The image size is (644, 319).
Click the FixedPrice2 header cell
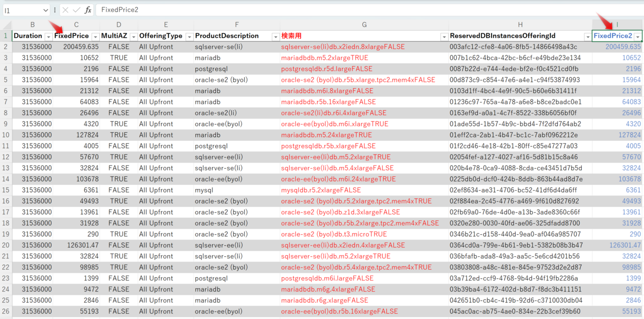(x=617, y=36)
